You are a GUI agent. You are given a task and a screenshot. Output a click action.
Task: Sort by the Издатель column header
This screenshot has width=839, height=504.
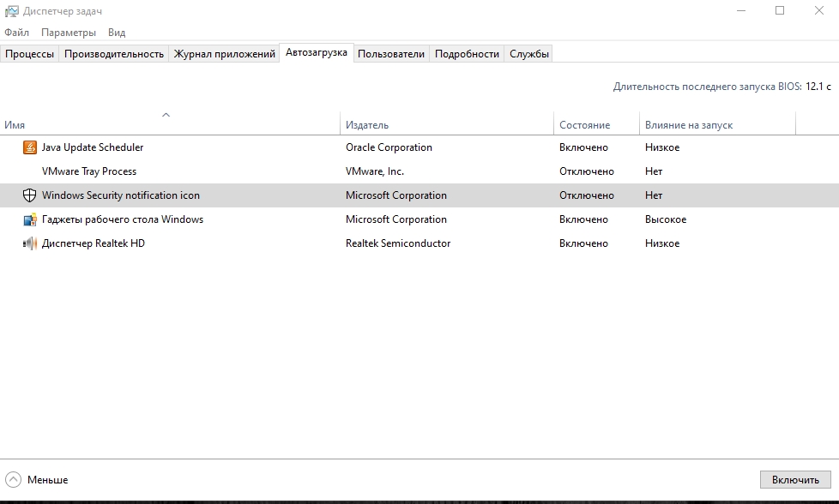pyautogui.click(x=367, y=125)
